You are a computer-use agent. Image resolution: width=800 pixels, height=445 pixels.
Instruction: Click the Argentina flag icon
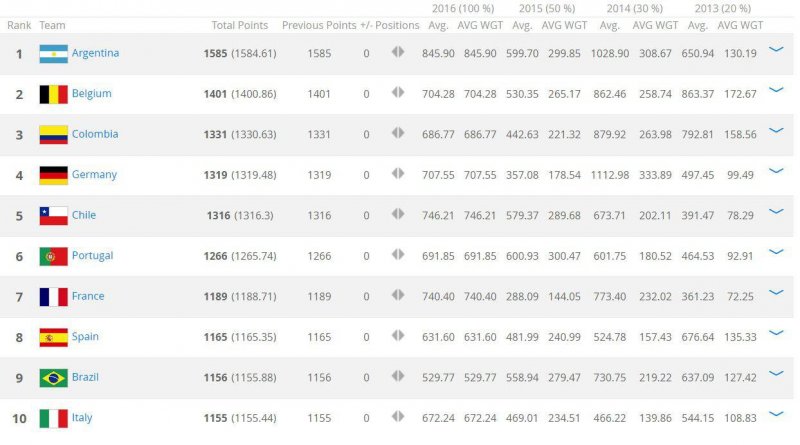pos(54,54)
